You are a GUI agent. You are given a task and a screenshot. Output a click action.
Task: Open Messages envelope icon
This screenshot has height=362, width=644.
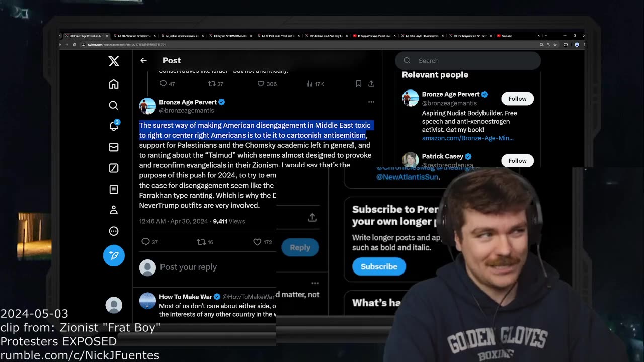114,147
